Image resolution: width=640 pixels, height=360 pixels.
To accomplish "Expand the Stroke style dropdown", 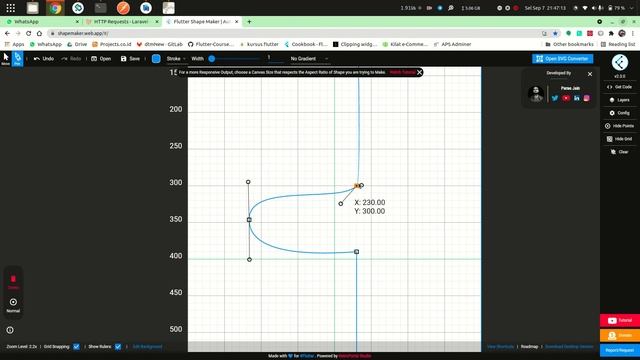I will pos(176,59).
